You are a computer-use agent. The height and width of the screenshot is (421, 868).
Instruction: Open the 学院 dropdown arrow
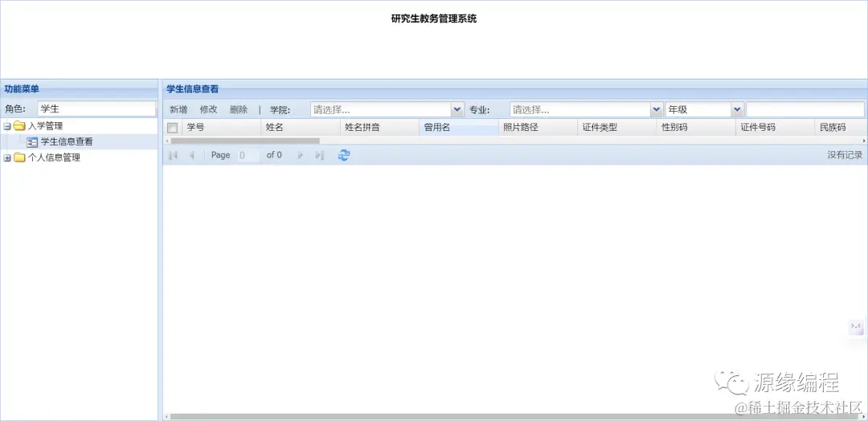457,109
